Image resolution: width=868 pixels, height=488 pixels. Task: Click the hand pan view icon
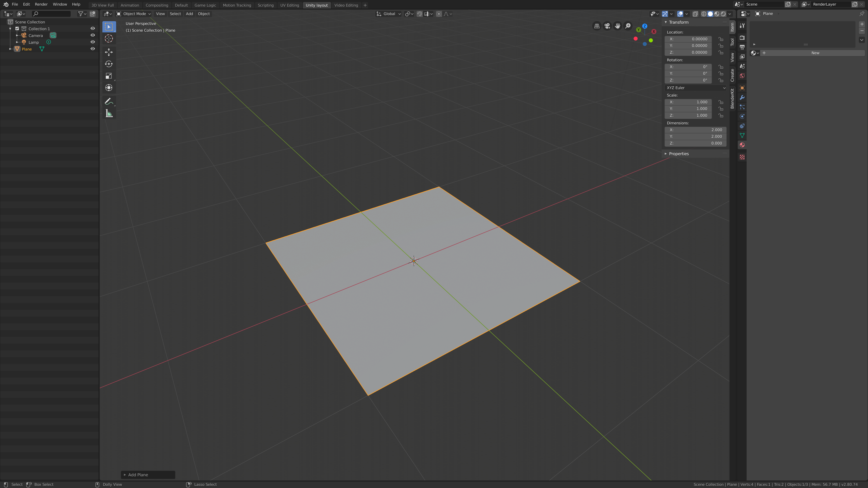pyautogui.click(x=618, y=26)
